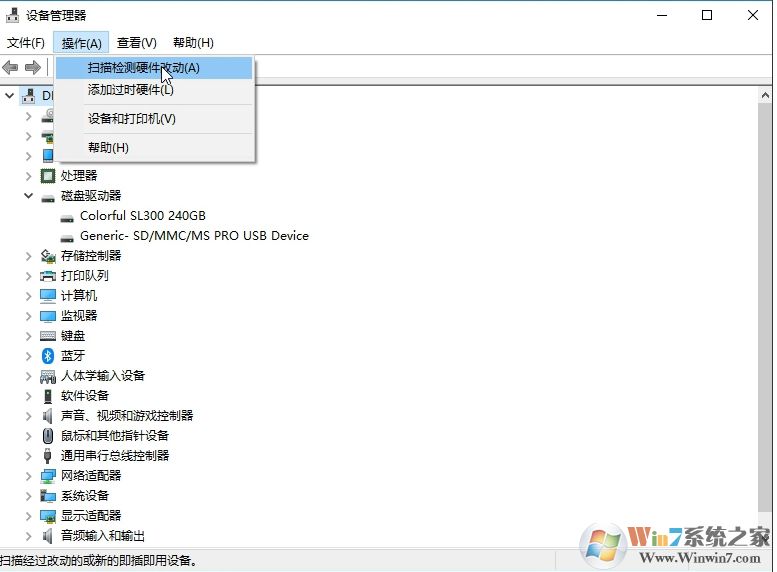
Task: Expand the 处理器 category
Action: pyautogui.click(x=29, y=175)
